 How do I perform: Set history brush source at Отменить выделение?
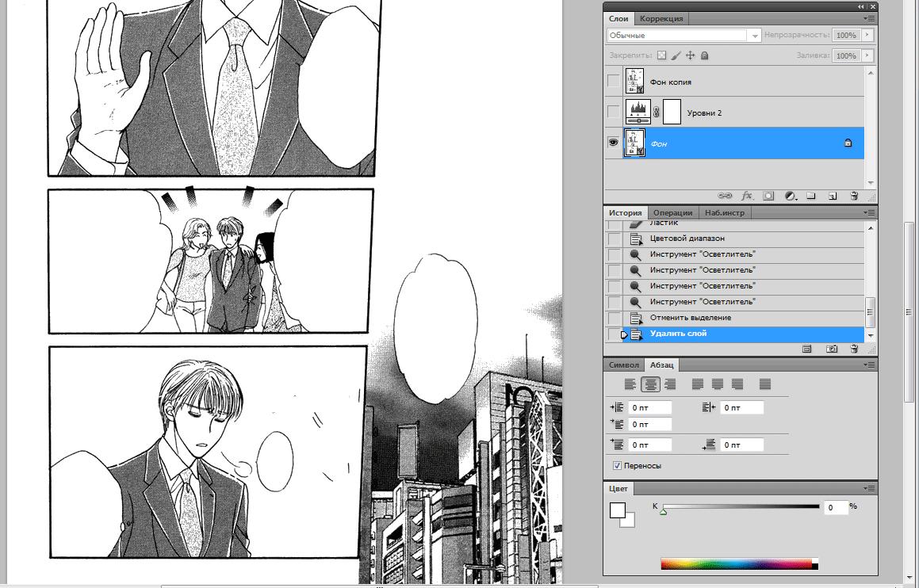(614, 318)
